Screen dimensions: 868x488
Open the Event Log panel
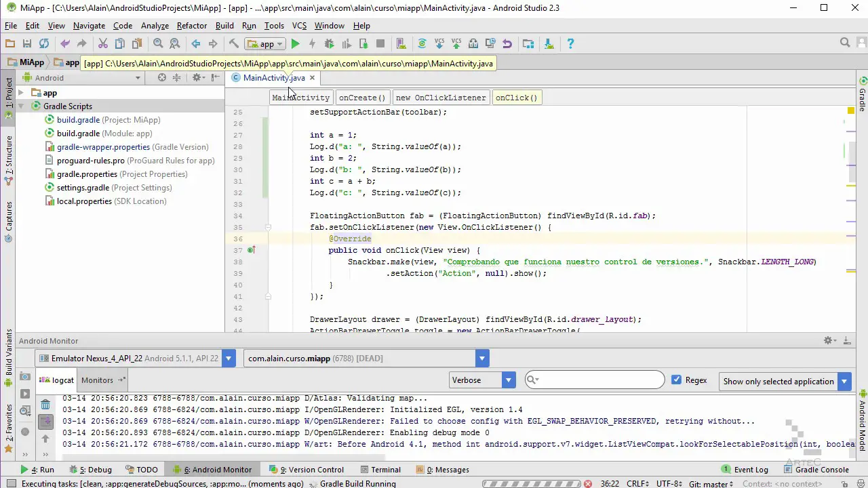751,469
